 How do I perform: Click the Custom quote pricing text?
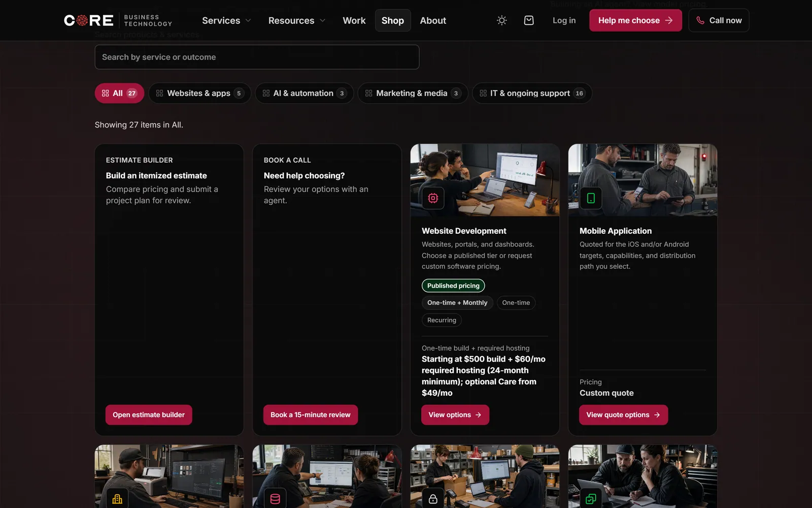[x=606, y=393]
